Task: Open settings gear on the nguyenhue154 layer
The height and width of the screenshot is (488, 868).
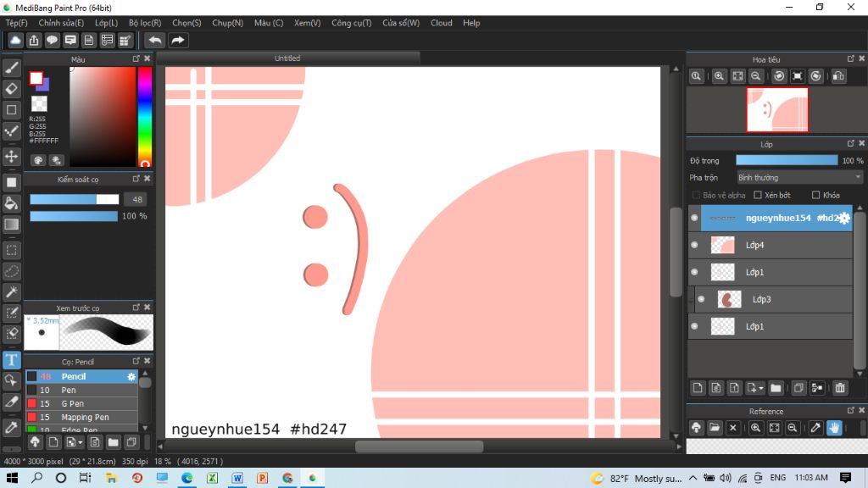Action: pos(844,218)
